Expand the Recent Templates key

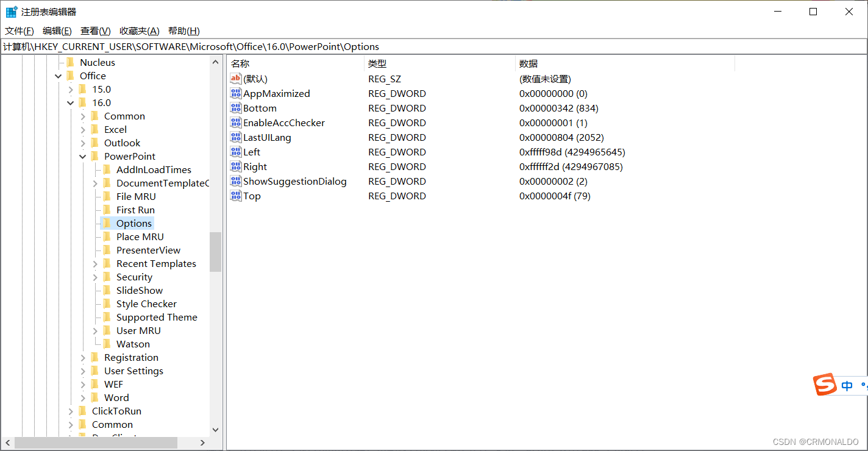pyautogui.click(x=95, y=263)
